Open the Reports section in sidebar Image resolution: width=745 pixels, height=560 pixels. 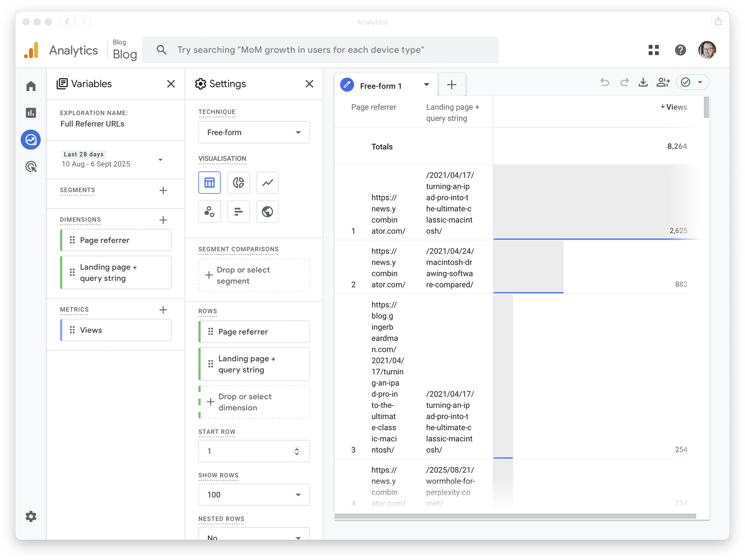click(31, 113)
